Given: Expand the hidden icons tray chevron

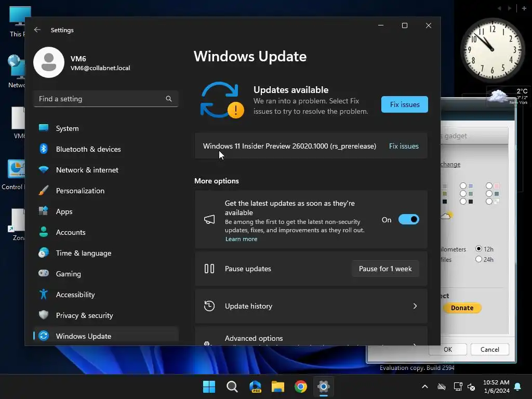Looking at the screenshot, I should [425, 387].
